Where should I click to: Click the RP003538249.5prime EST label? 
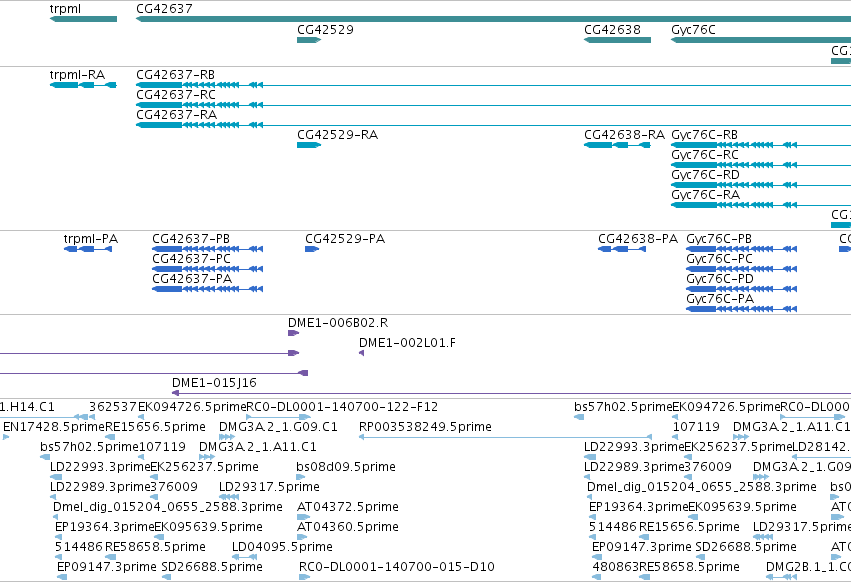(x=426, y=427)
